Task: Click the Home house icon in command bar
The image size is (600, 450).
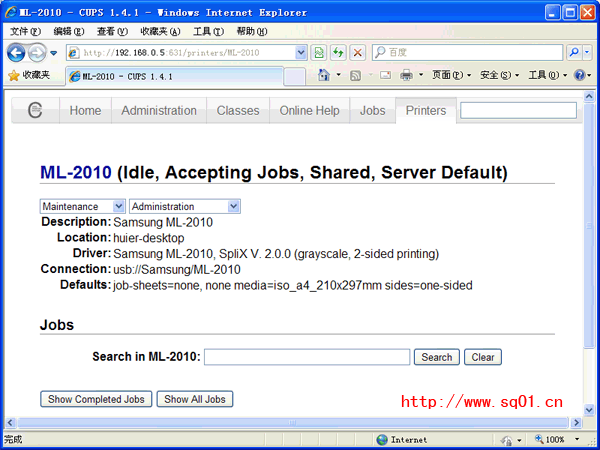Action: [x=324, y=75]
